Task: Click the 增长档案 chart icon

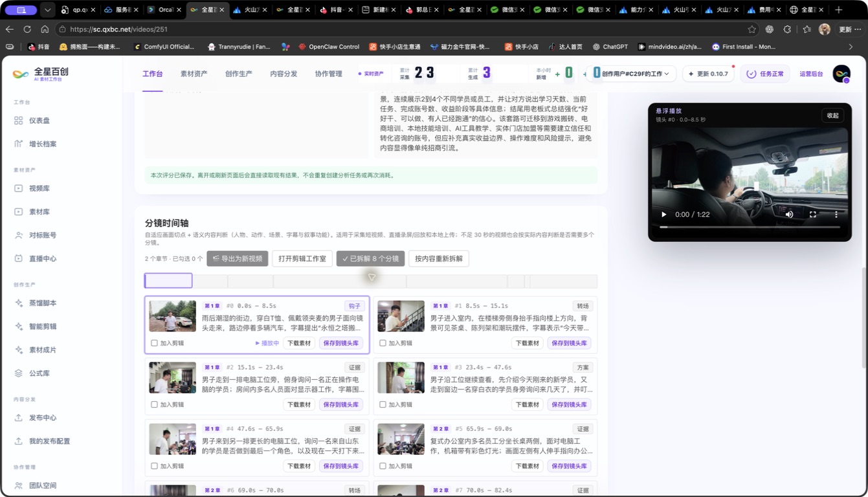Action: pos(18,144)
